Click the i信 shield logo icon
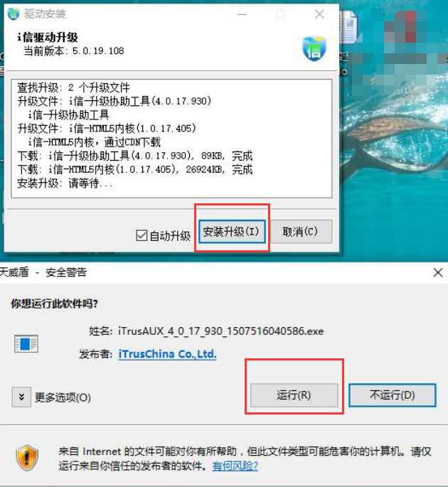 click(314, 48)
